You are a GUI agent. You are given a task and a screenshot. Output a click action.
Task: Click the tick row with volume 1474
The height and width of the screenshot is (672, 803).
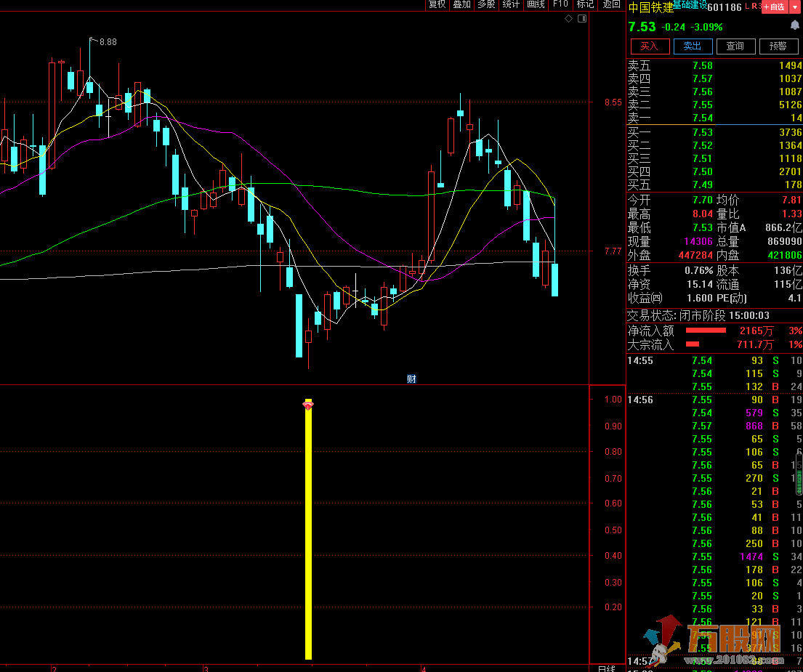pos(714,556)
